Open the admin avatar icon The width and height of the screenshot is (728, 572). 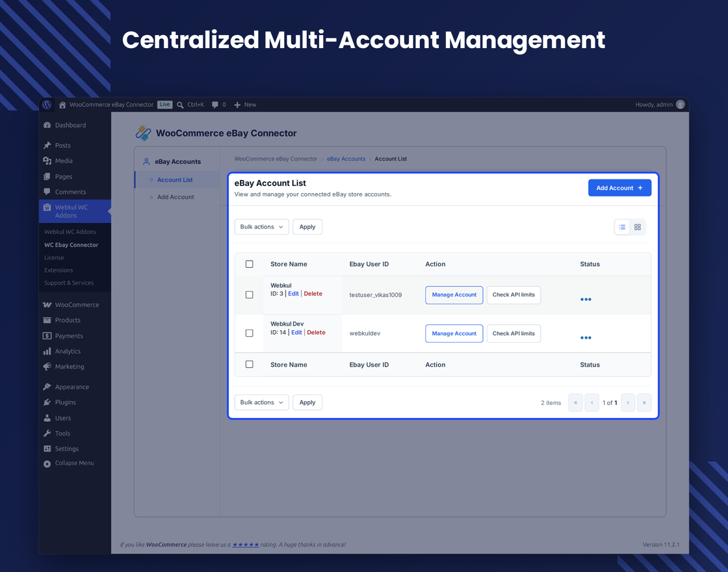click(680, 105)
